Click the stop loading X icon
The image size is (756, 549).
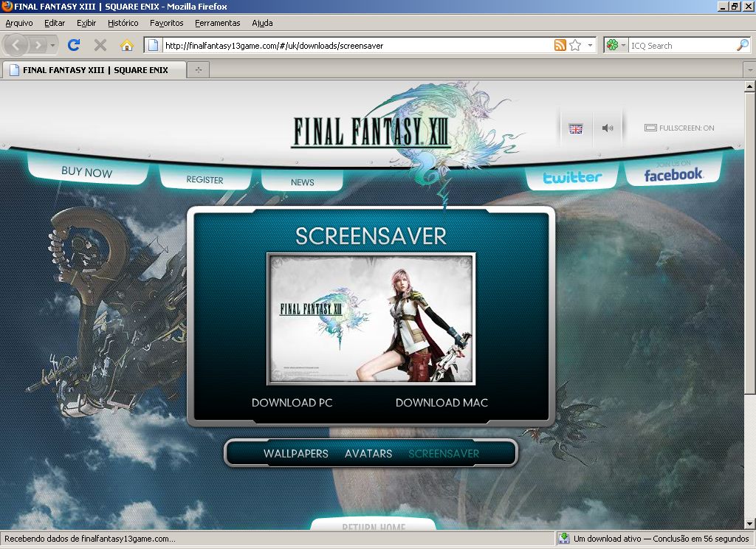click(100, 45)
